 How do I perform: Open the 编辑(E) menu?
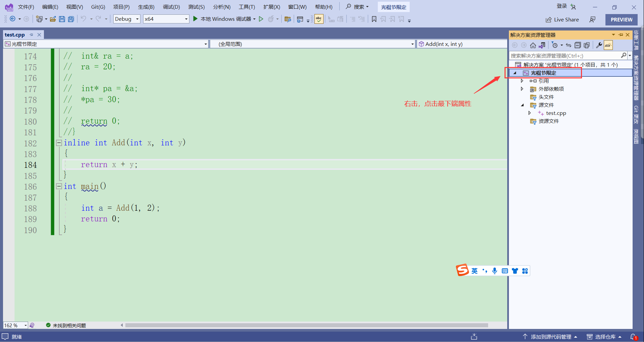[x=50, y=7]
